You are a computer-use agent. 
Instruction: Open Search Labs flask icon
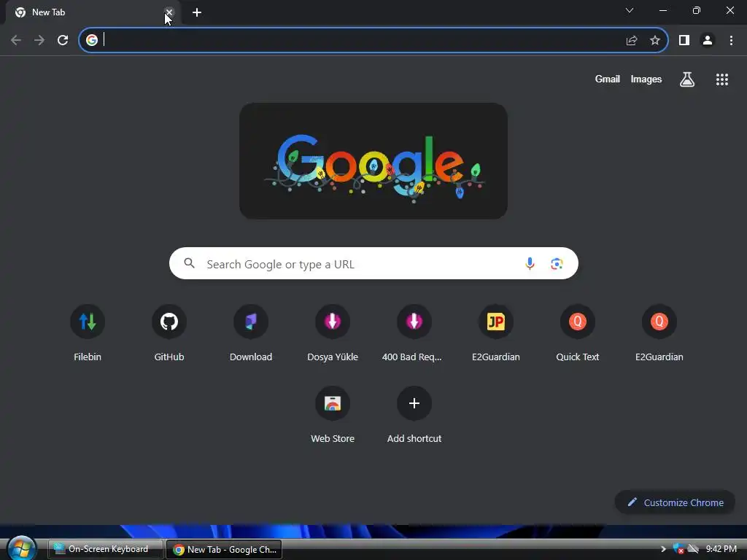[687, 79]
